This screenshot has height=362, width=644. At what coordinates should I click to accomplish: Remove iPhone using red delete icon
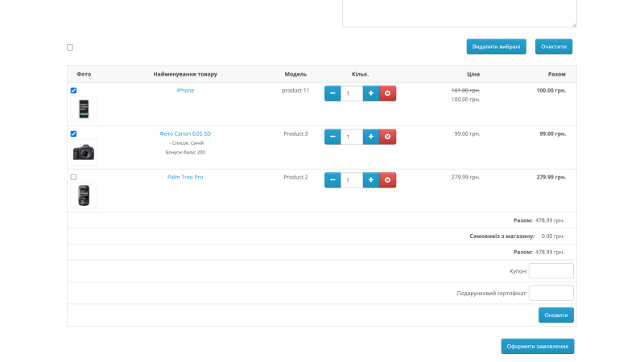387,93
